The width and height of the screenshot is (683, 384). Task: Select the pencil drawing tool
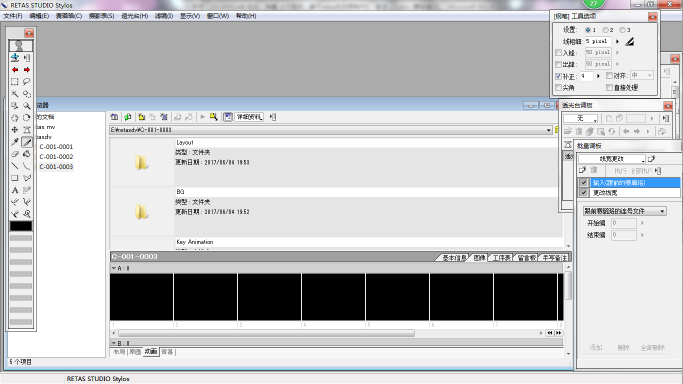pyautogui.click(x=27, y=142)
